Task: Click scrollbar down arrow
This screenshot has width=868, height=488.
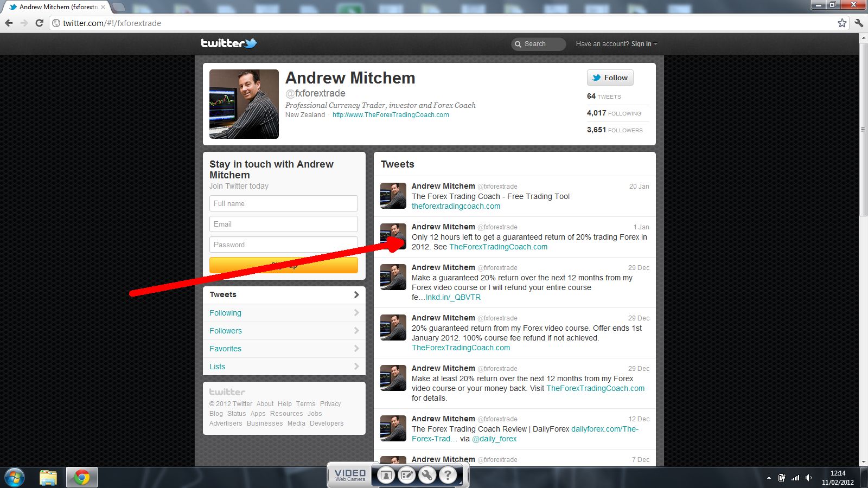Action: click(x=863, y=462)
